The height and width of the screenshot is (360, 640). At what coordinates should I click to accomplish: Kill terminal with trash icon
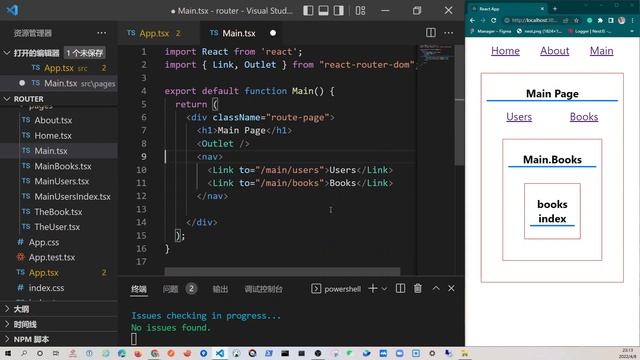418,289
